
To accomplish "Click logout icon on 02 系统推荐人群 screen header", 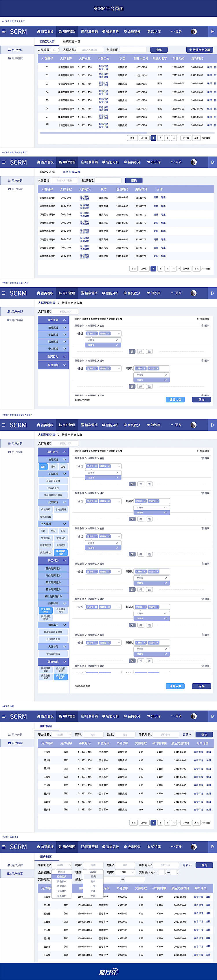I will tap(213, 162).
